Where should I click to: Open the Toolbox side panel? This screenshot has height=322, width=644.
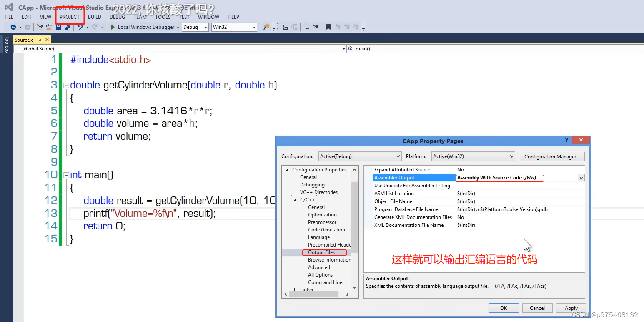[6, 45]
